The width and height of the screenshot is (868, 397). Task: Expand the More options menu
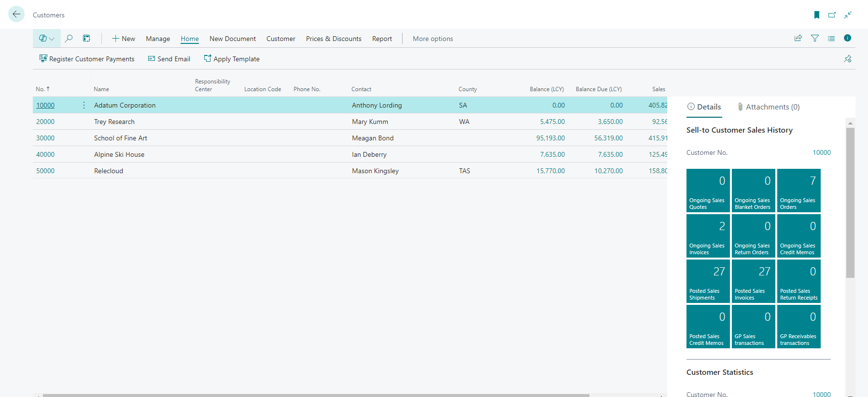[433, 39]
